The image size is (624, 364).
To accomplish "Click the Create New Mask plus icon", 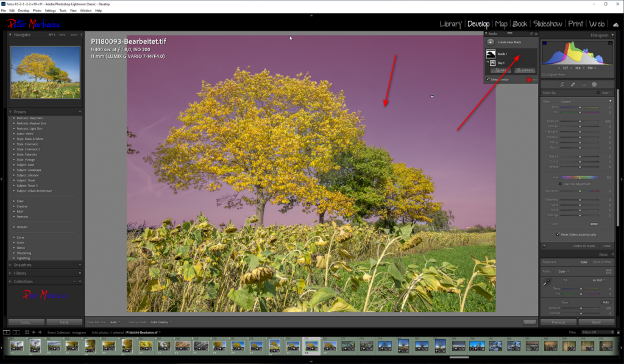I will (491, 43).
